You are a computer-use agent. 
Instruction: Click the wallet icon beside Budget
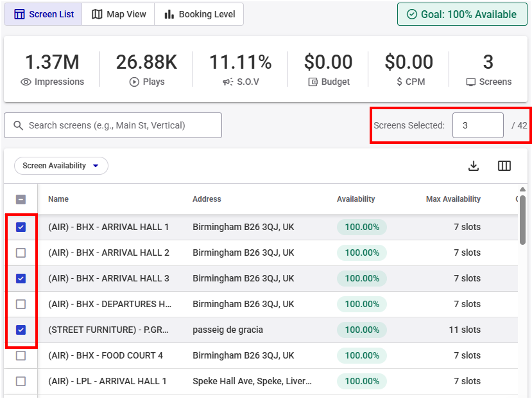[x=313, y=82]
